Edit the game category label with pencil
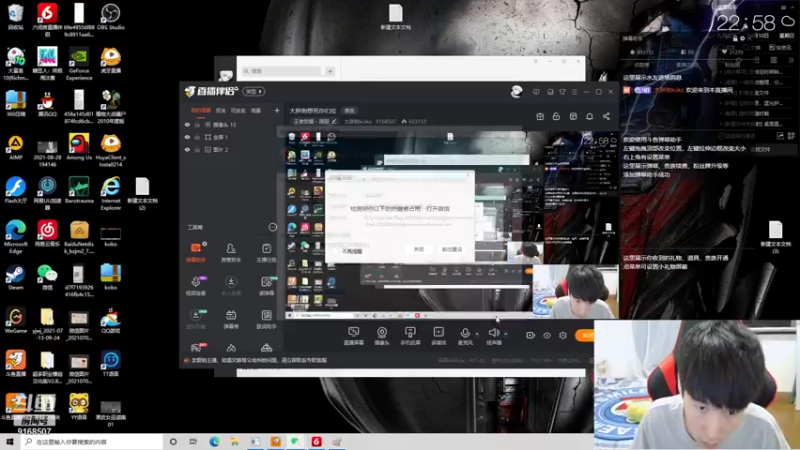 tap(315, 121)
